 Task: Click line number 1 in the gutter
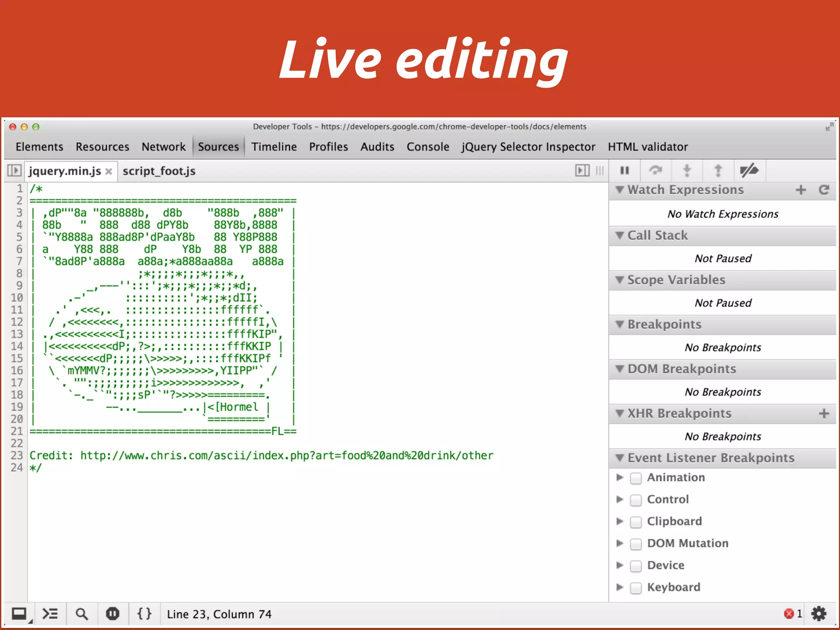(x=20, y=189)
